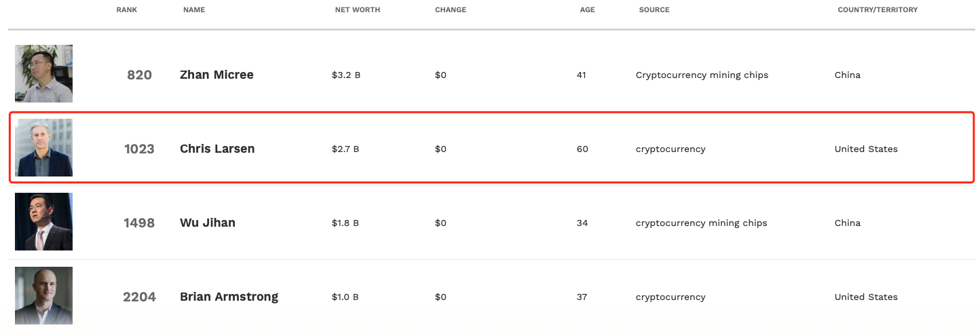This screenshot has height=336, width=980.
Task: View Wu Jihan's photo thumbnail
Action: point(43,221)
